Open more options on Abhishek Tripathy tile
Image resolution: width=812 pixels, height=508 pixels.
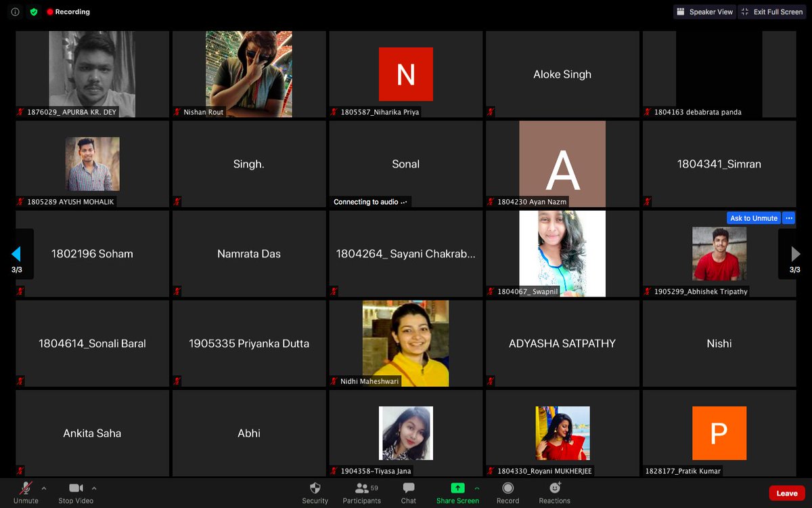click(788, 218)
